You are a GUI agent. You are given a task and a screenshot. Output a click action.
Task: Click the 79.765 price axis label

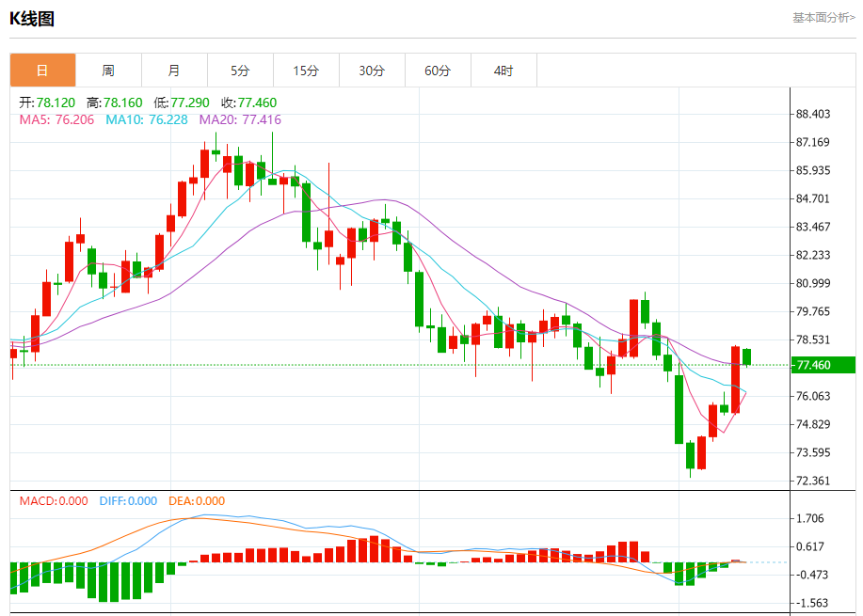coord(813,311)
